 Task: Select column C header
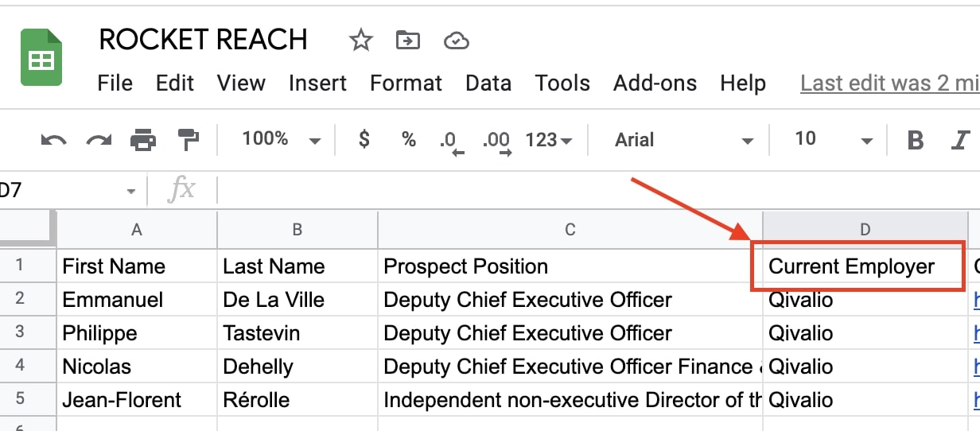(570, 230)
